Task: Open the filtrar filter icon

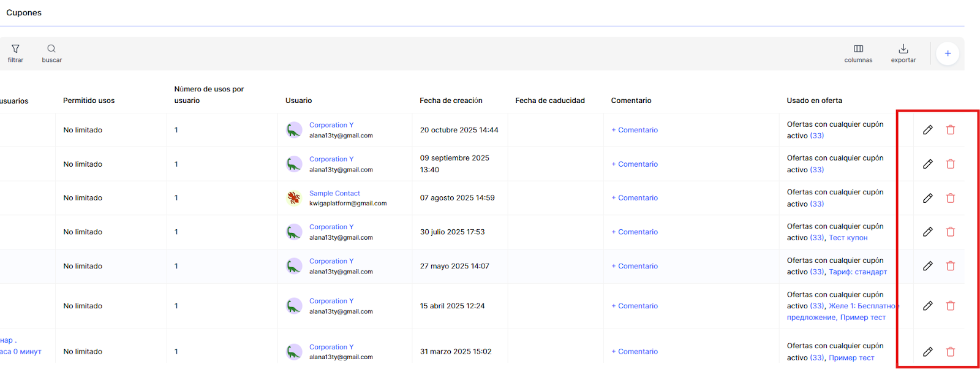Action: coord(15,49)
